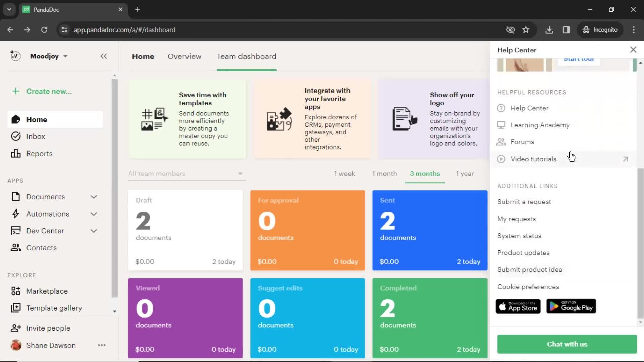
Task: Click the Automations lightning bolt icon
Action: click(x=16, y=214)
